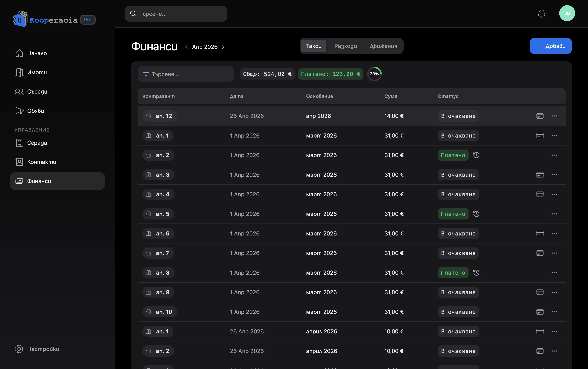588x369 pixels.
Task: View payment history for ап. 8
Action: click(x=476, y=273)
